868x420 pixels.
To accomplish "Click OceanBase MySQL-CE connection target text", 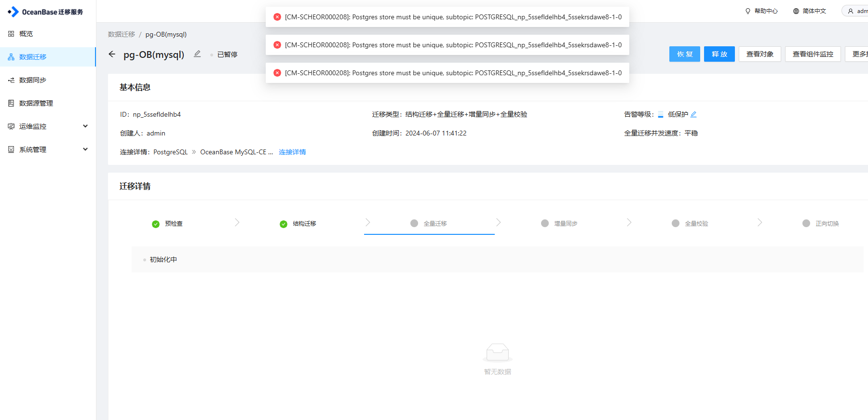I will click(x=236, y=152).
